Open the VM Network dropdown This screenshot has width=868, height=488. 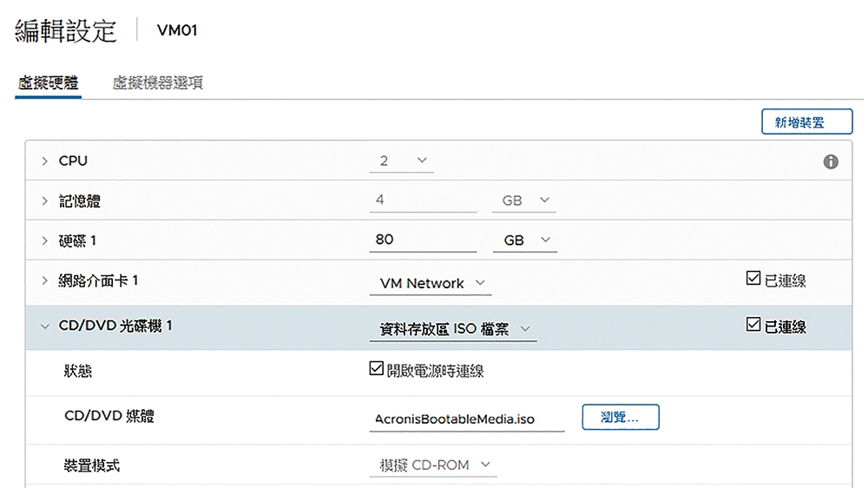tap(431, 284)
